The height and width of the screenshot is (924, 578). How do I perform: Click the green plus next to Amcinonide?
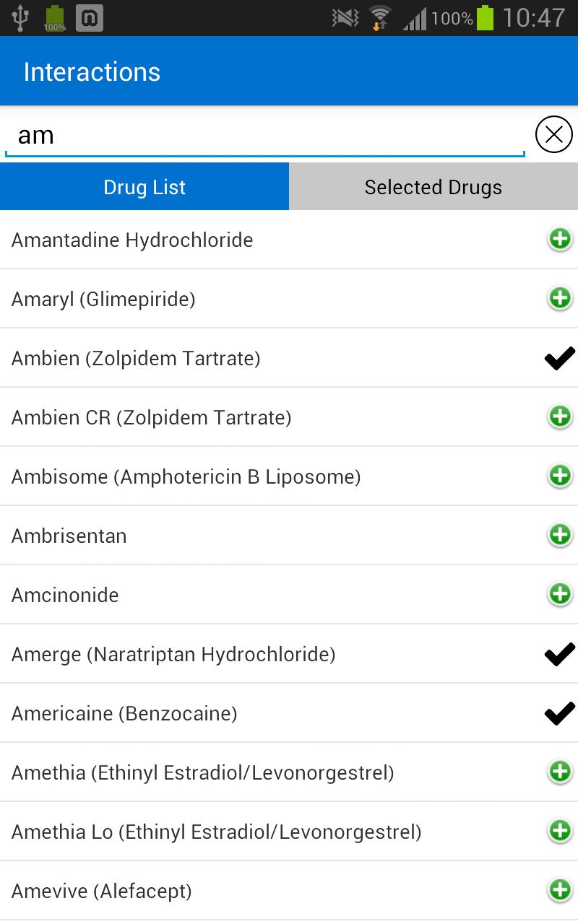[560, 594]
